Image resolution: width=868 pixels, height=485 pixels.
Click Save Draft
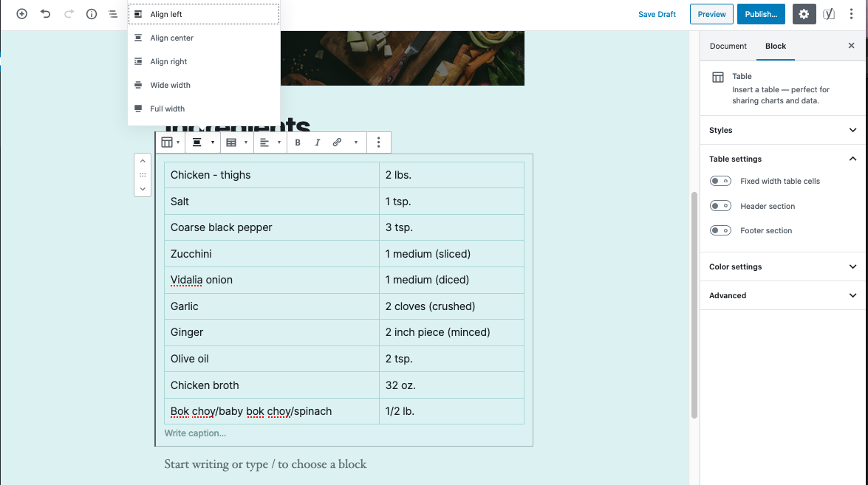[657, 14]
